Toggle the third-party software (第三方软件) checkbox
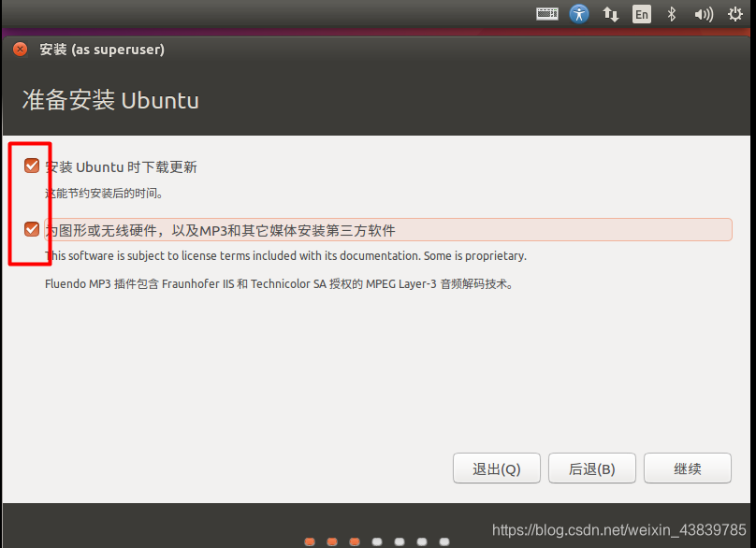Image resolution: width=756 pixels, height=548 pixels. (32, 229)
